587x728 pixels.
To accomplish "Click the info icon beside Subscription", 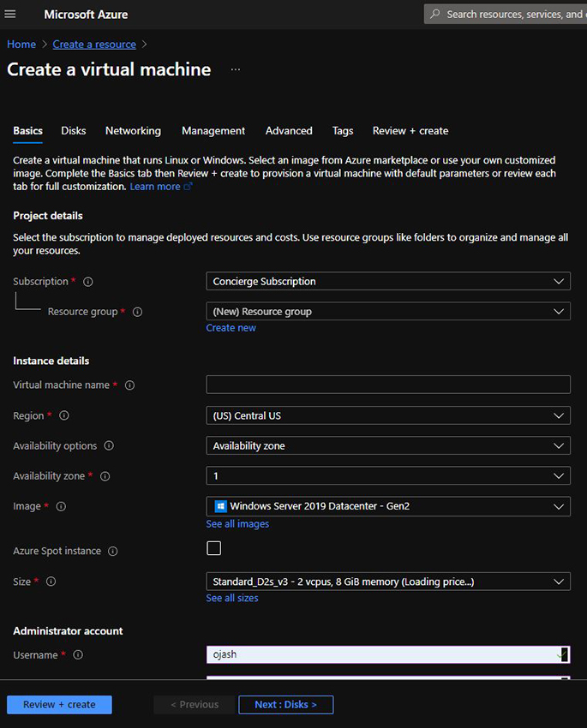I will pos(88,282).
